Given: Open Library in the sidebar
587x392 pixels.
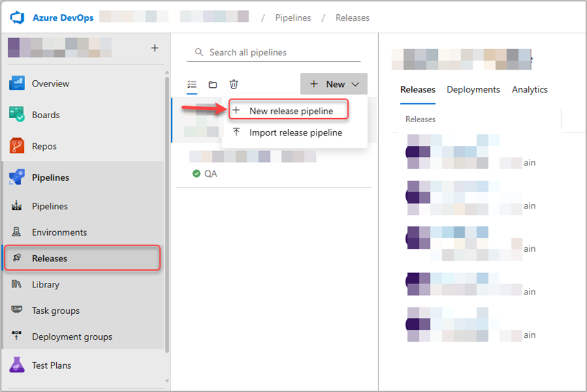Looking at the screenshot, I should point(45,284).
